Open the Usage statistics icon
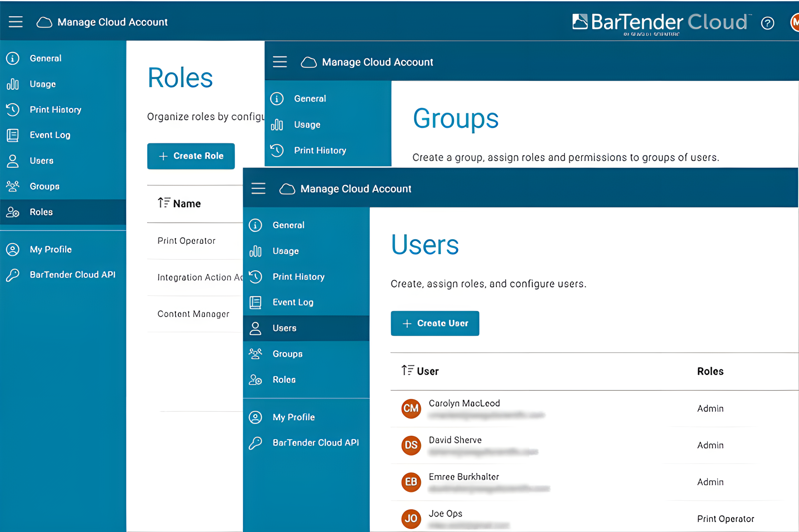Viewport: 799px width, 532px height. tap(13, 84)
